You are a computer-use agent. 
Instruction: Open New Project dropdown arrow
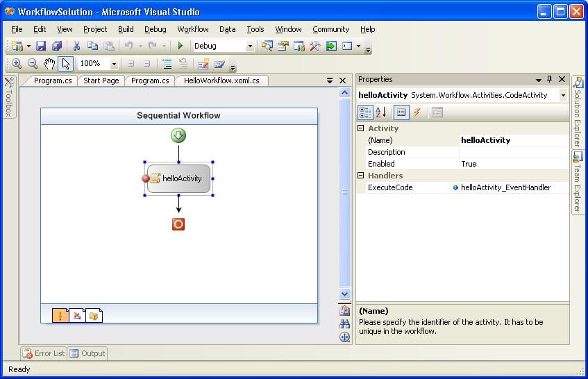click(x=28, y=47)
